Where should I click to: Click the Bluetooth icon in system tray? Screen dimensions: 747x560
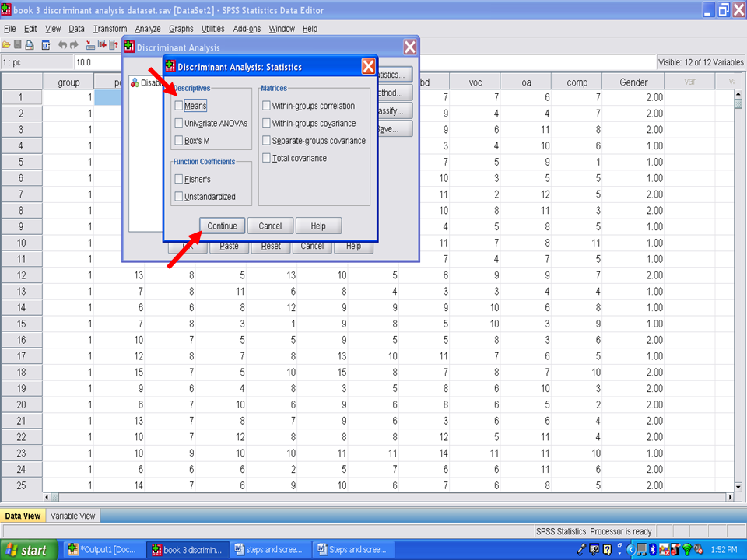tap(652, 550)
